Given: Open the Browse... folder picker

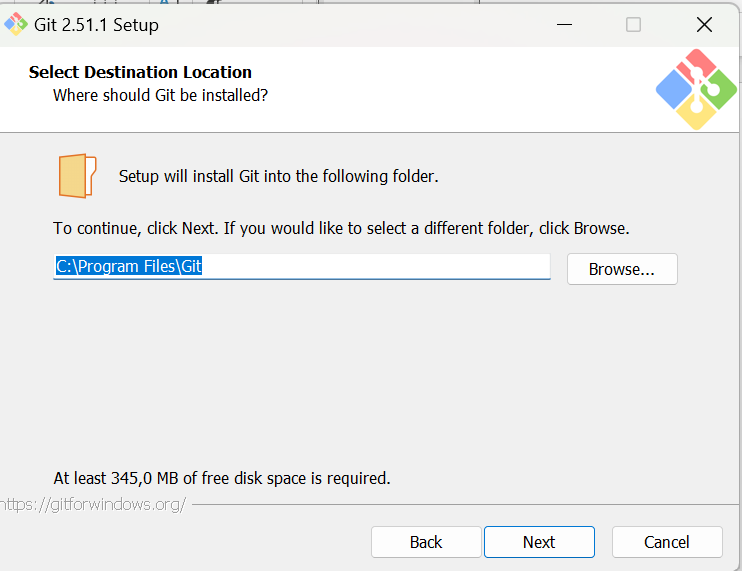Looking at the screenshot, I should (x=622, y=269).
